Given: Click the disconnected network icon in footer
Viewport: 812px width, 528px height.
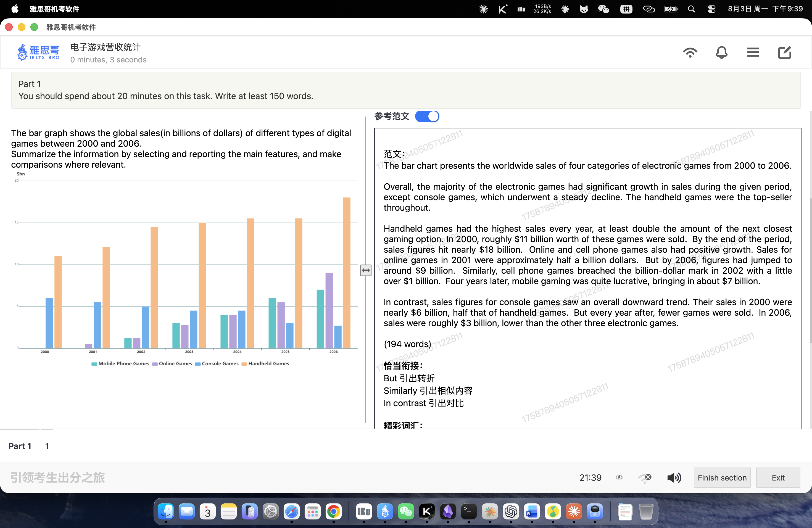Looking at the screenshot, I should coord(645,478).
